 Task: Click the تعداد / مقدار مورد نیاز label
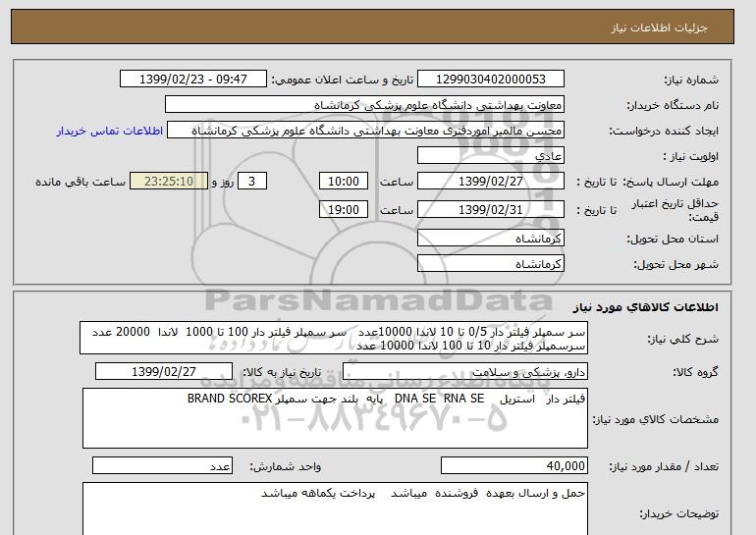click(664, 466)
